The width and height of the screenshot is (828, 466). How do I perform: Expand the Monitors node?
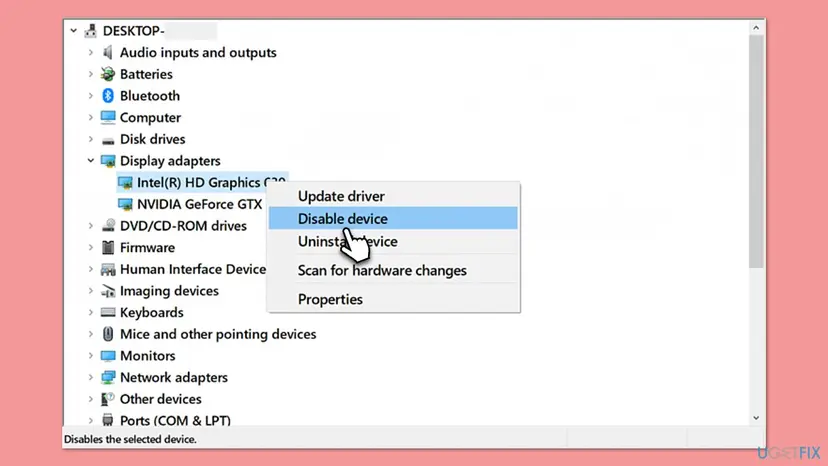pyautogui.click(x=91, y=356)
